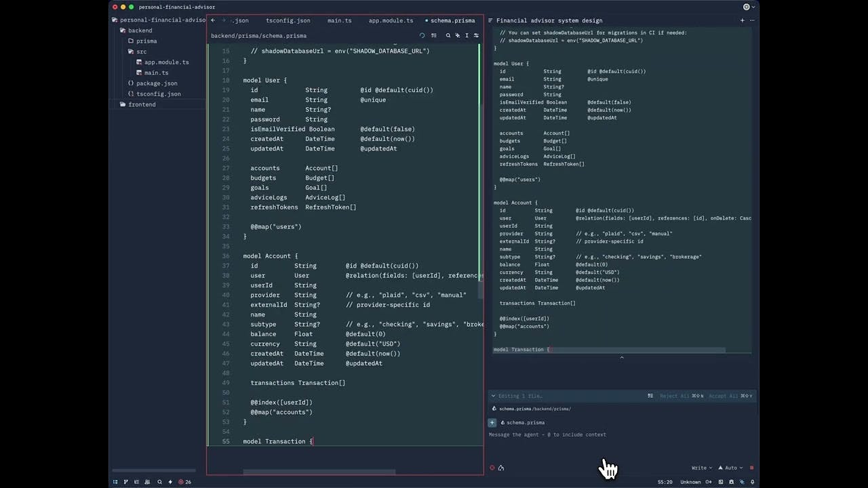Click the sparkle icon in status bar
The width and height of the screenshot is (868, 488).
coord(170,482)
